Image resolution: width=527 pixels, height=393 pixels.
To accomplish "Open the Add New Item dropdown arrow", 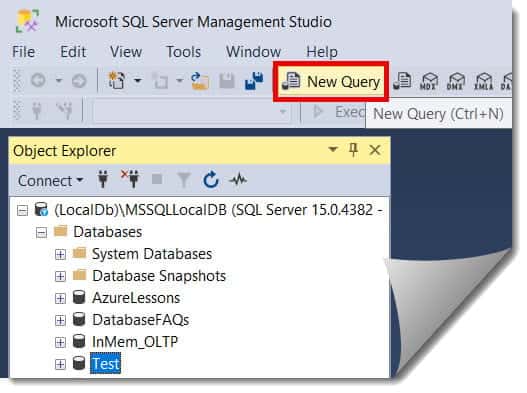I will point(179,81).
